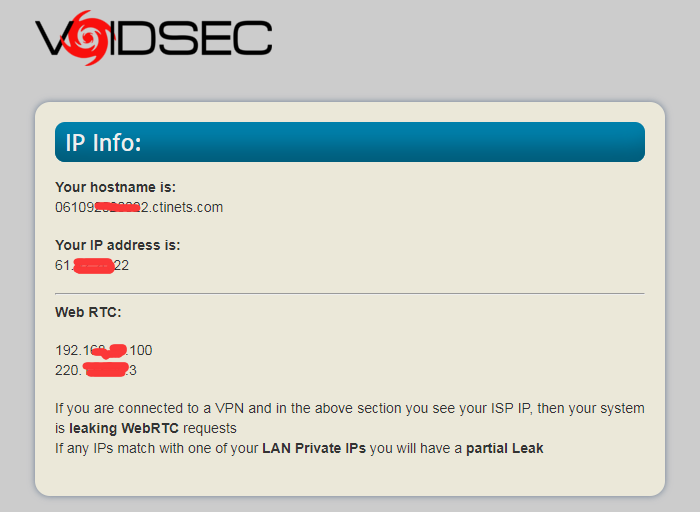Click the 192.168 private IP address
Screen dimensions: 700x512
coord(104,350)
